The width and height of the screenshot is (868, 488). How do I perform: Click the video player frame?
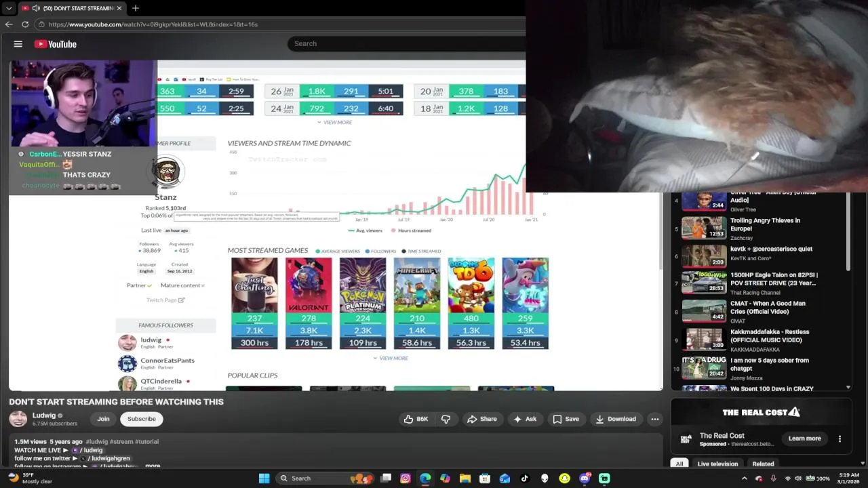[x=336, y=225]
